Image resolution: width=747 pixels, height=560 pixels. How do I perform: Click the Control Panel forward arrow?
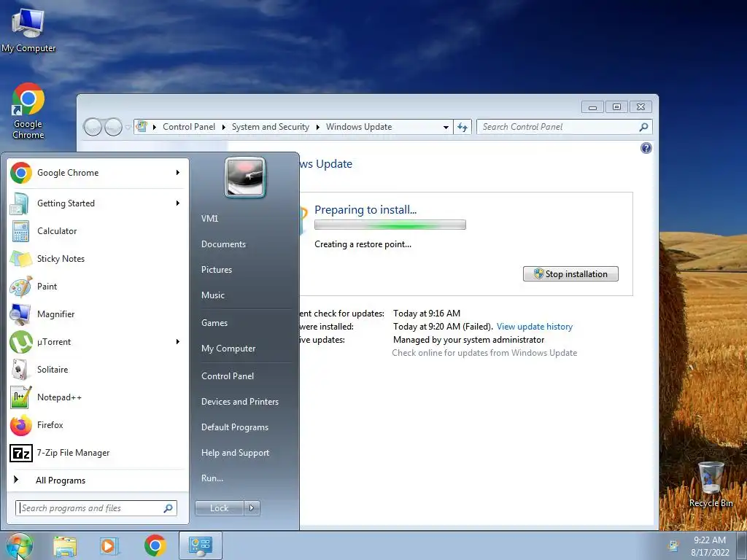point(113,127)
